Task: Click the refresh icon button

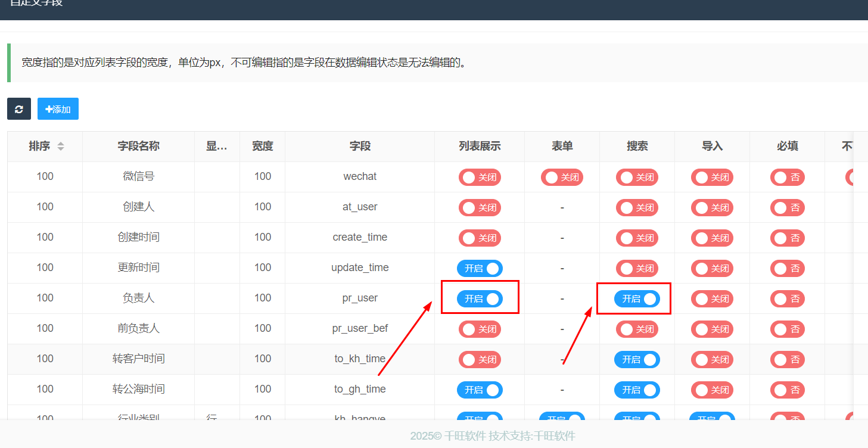Action: [19, 109]
